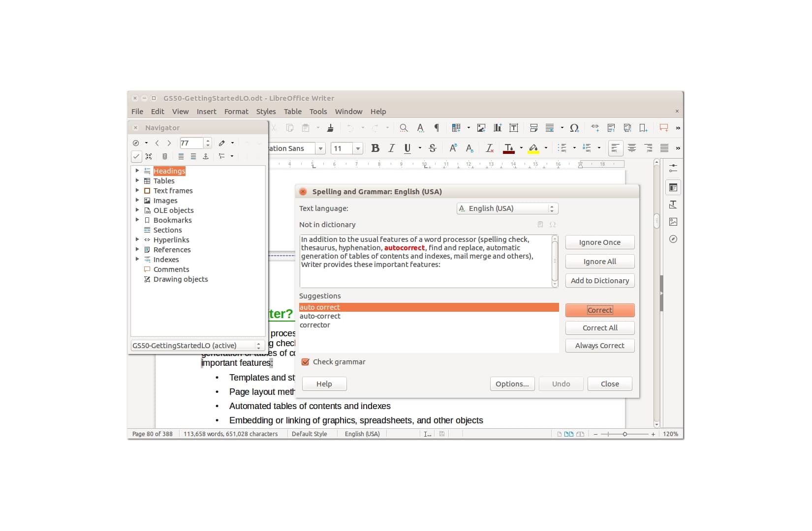Insert a table using the table icon
Image resolution: width=812 pixels, height=531 pixels.
[x=456, y=128]
